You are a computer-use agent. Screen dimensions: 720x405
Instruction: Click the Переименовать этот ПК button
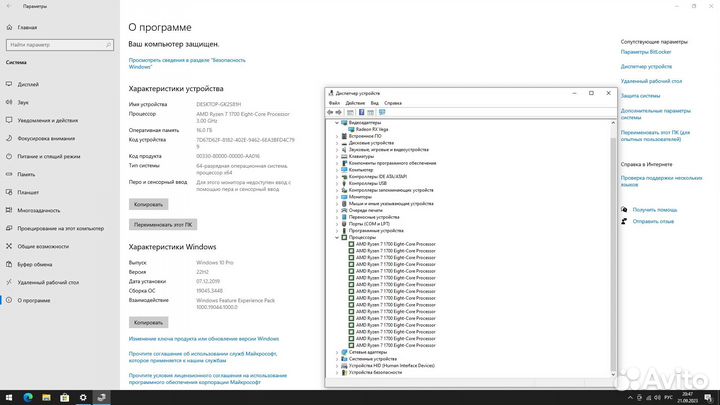[163, 225]
